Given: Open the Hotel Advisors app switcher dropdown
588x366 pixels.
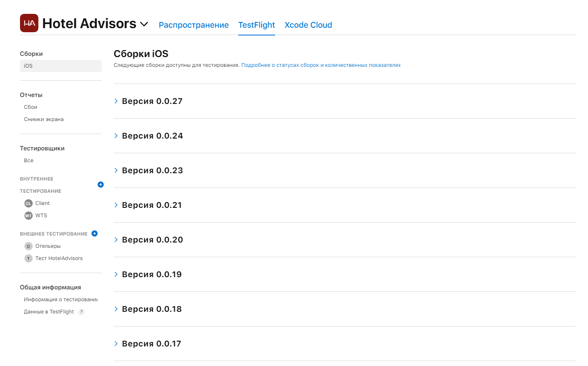Looking at the screenshot, I should (144, 24).
